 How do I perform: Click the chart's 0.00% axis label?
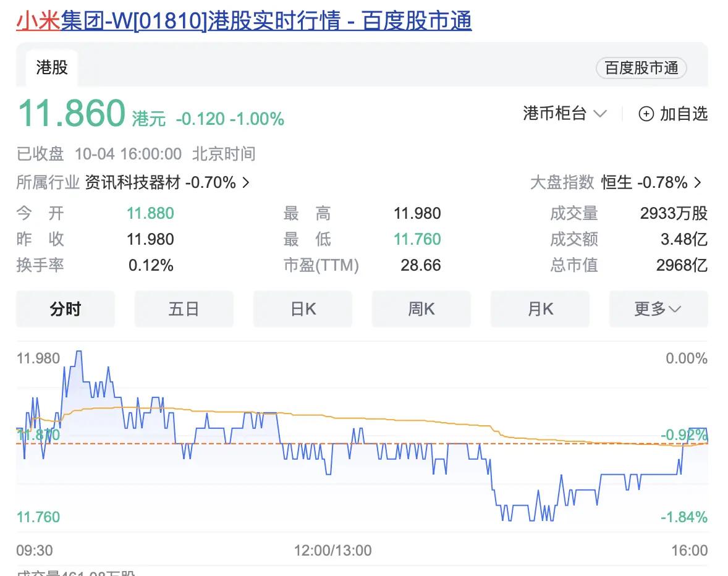click(x=687, y=358)
